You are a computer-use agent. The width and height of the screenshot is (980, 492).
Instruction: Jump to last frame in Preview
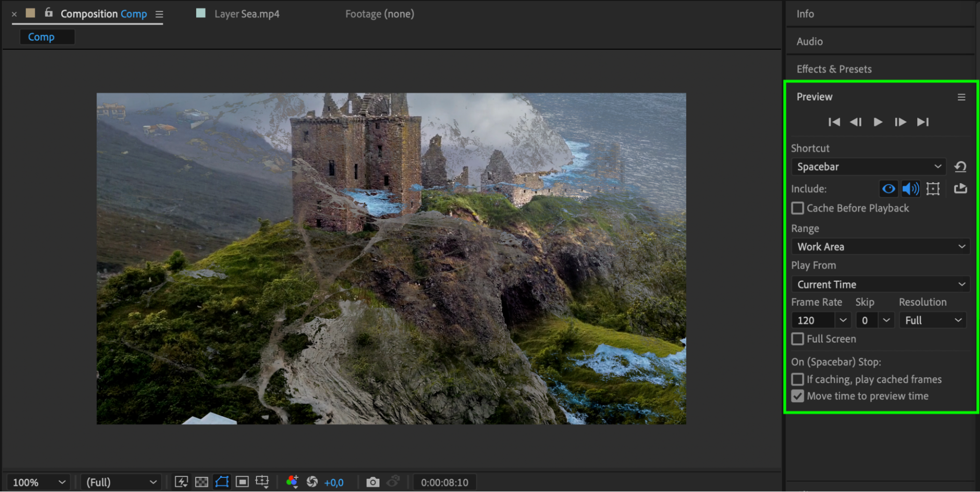[923, 122]
